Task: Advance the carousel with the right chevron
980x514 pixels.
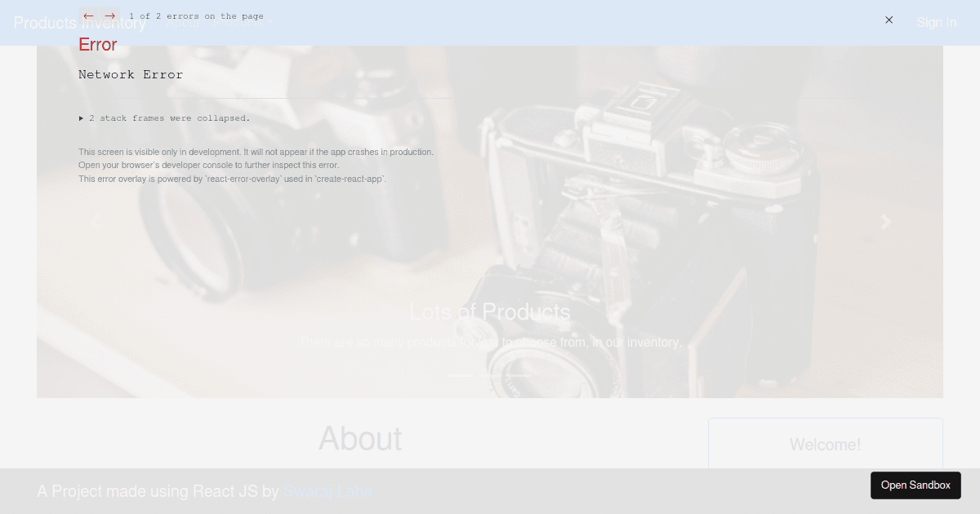Action: point(886,222)
